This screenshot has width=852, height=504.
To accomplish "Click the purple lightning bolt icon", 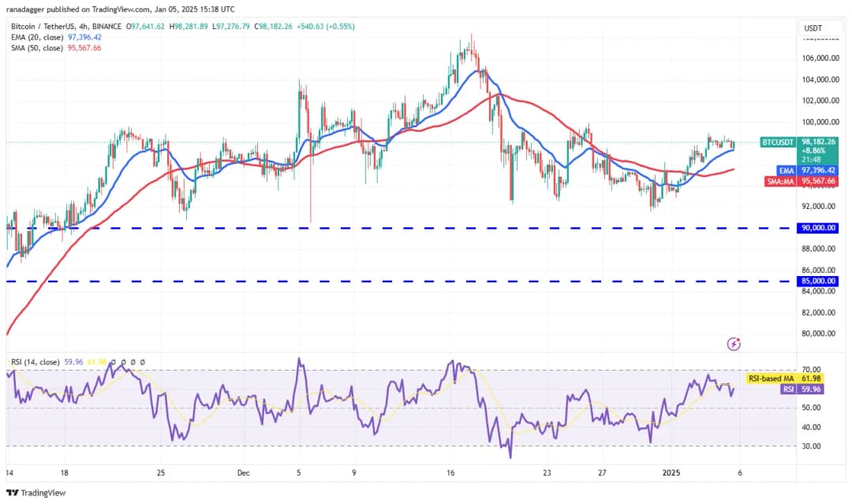I will click(734, 344).
